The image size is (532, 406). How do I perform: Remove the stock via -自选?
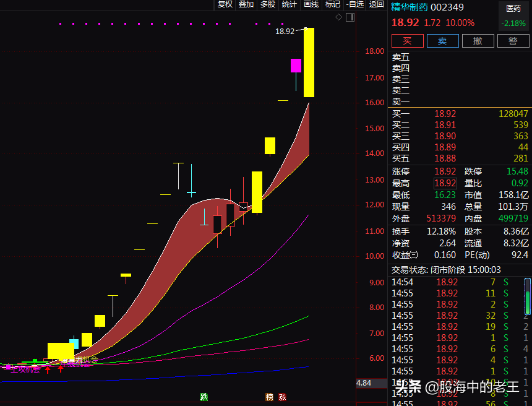point(354,4)
